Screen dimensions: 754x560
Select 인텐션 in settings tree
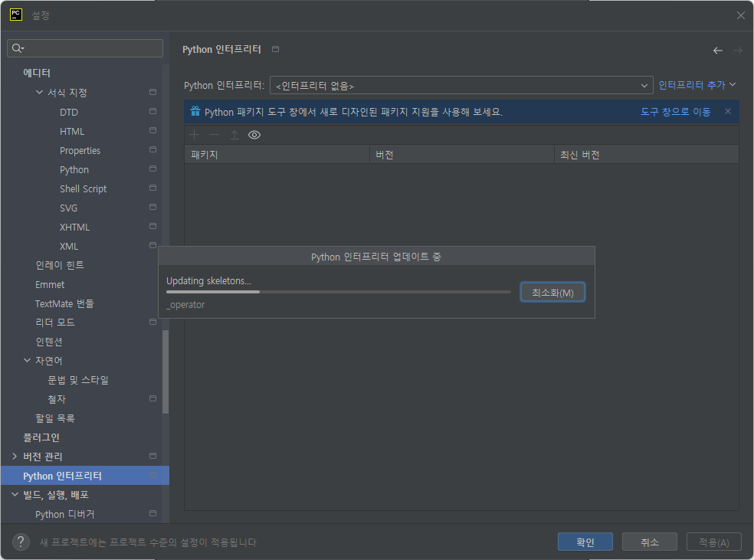pos(48,342)
